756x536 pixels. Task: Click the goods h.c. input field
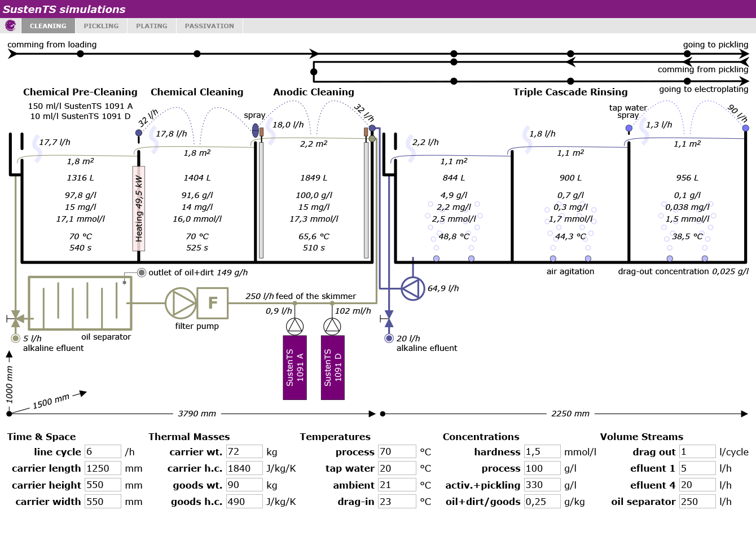(244, 502)
